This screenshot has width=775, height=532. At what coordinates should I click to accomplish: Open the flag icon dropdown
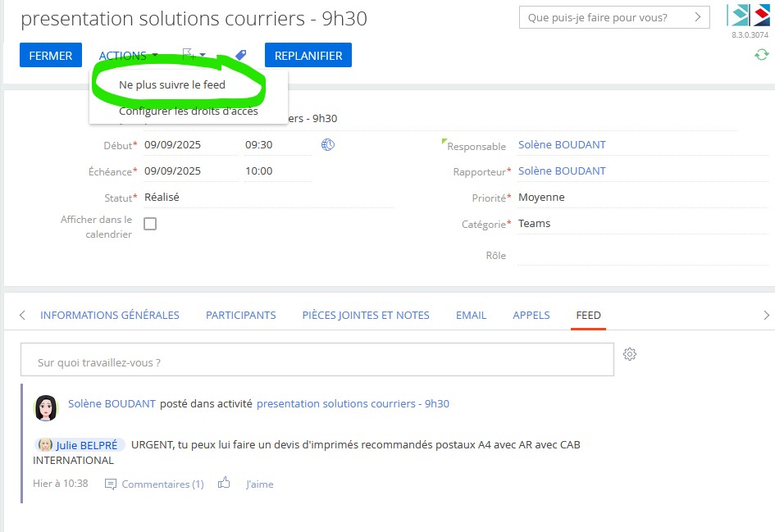click(194, 56)
